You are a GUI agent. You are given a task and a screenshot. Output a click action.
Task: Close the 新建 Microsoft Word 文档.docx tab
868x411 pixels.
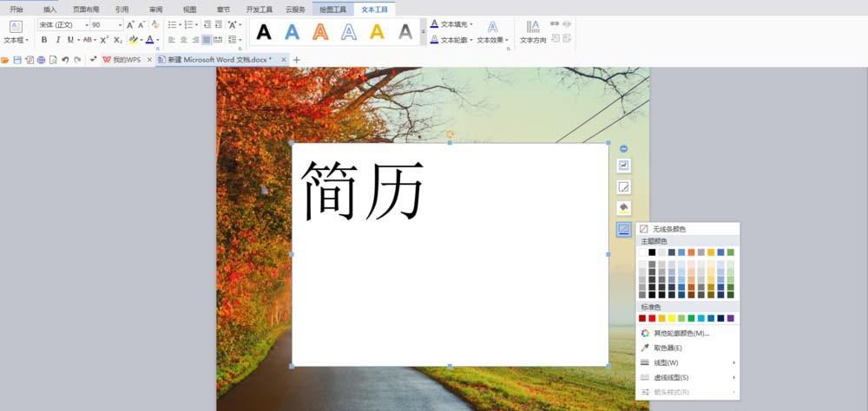284,60
